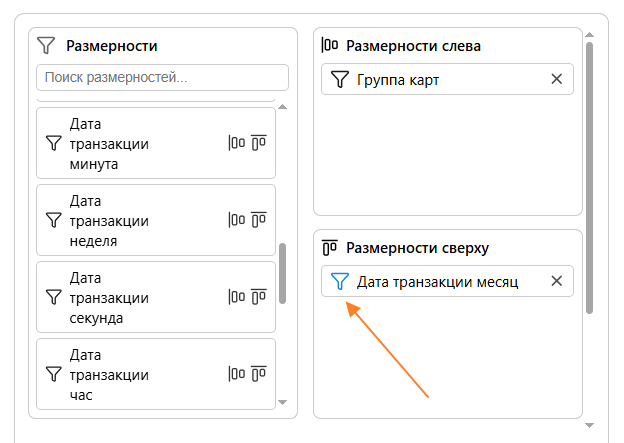Add Дата транзакции секунда to left dimensions
The width and height of the screenshot is (624, 443).
237,297
